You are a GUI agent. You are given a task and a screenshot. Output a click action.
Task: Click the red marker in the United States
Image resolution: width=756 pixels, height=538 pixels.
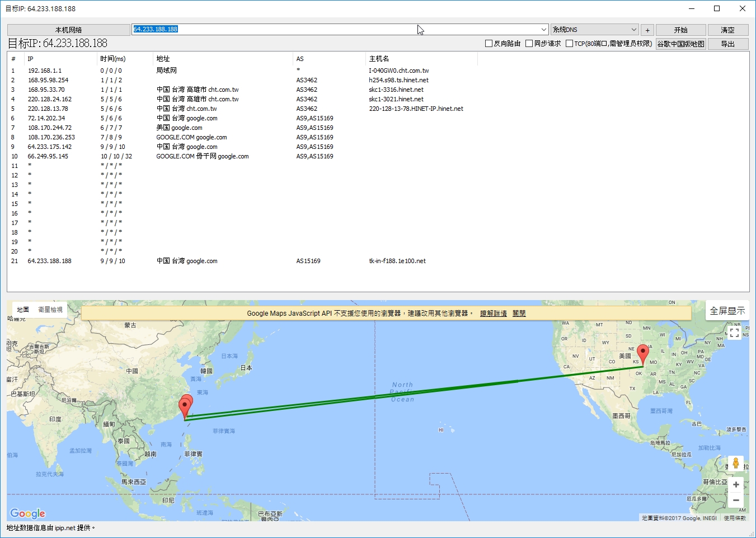pyautogui.click(x=643, y=355)
